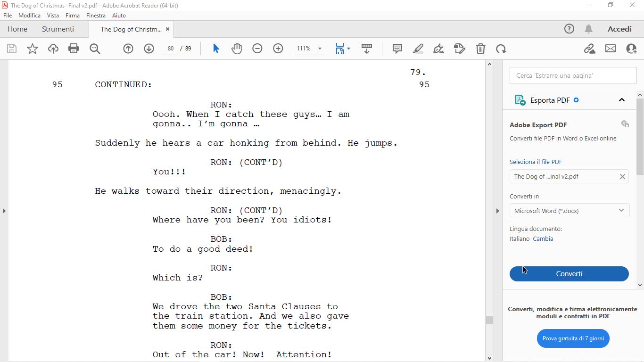Share a link to the file
The width and height of the screenshot is (644, 362).
589,49
